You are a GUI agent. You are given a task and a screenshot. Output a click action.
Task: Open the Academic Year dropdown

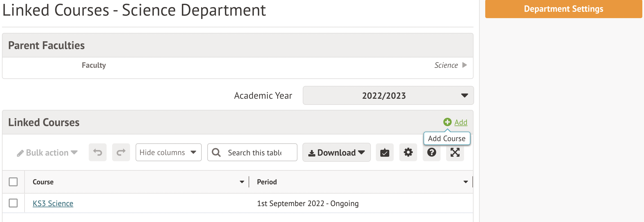388,95
